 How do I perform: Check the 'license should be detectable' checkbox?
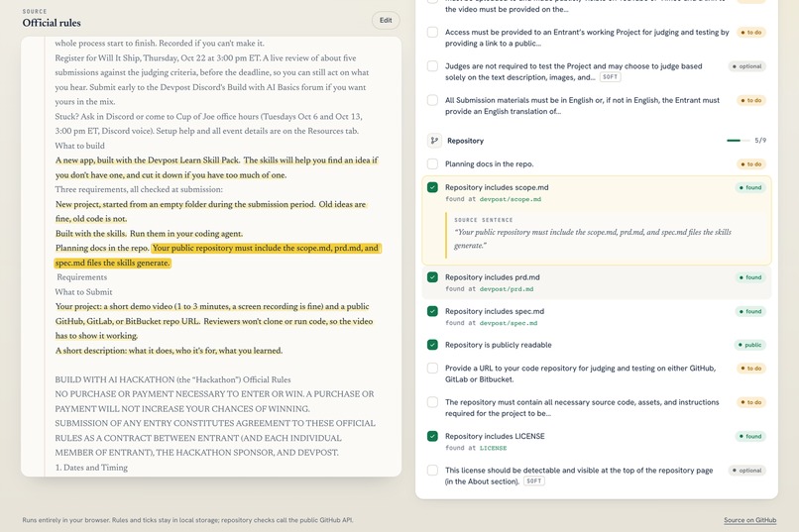point(432,471)
